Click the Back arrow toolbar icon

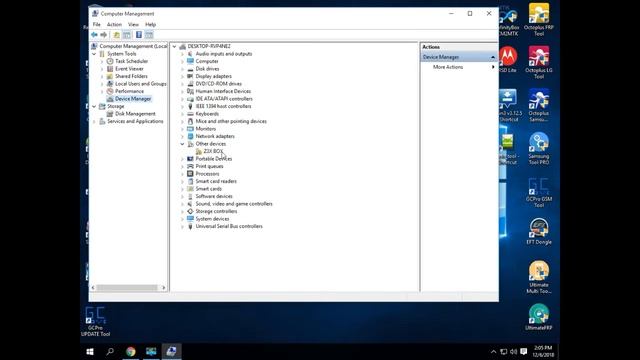[94, 35]
